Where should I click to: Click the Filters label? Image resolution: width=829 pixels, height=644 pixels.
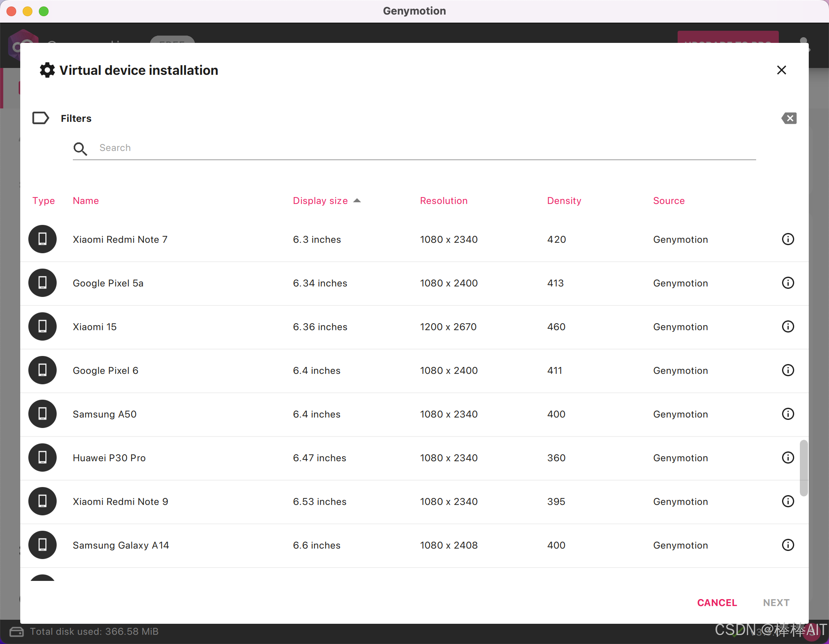click(76, 118)
